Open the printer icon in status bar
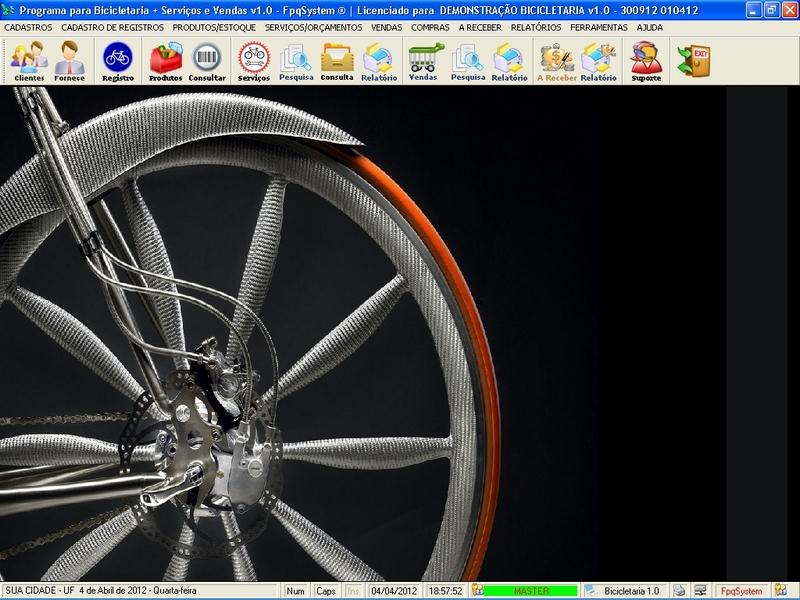Image resolution: width=800 pixels, height=600 pixels. tap(679, 591)
